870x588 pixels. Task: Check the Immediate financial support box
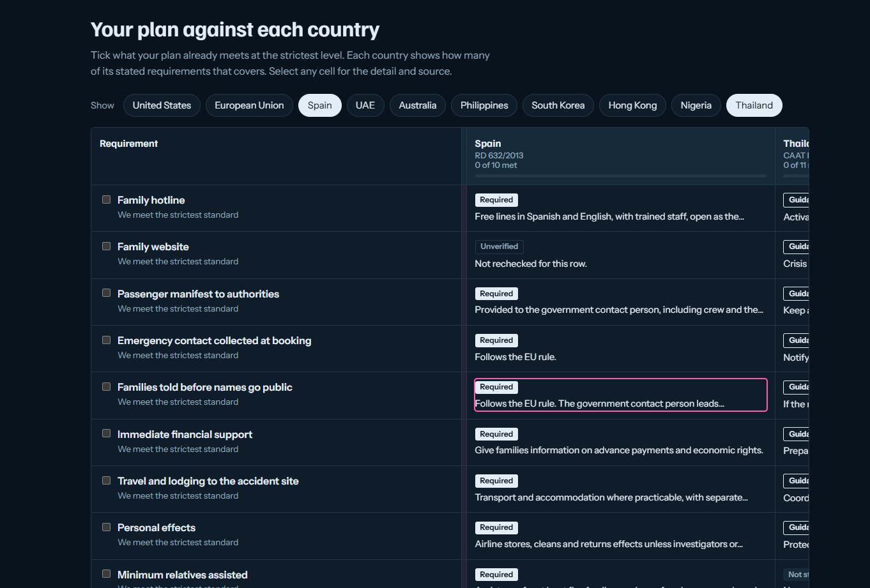pos(107,433)
